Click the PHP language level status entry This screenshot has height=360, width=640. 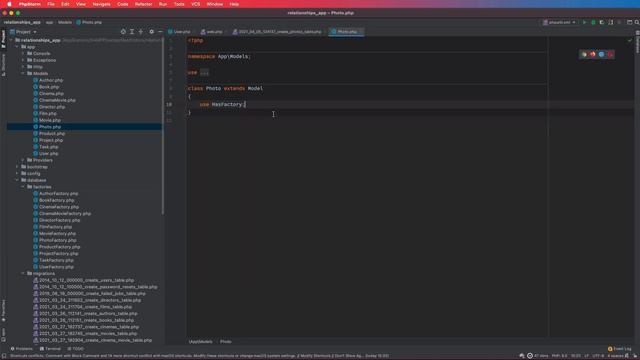tap(559, 356)
